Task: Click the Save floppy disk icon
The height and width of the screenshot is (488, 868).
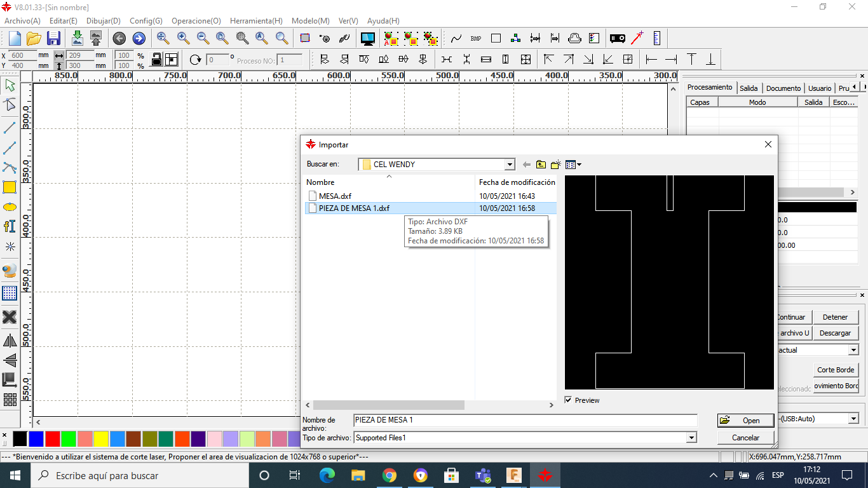Action: [54, 38]
